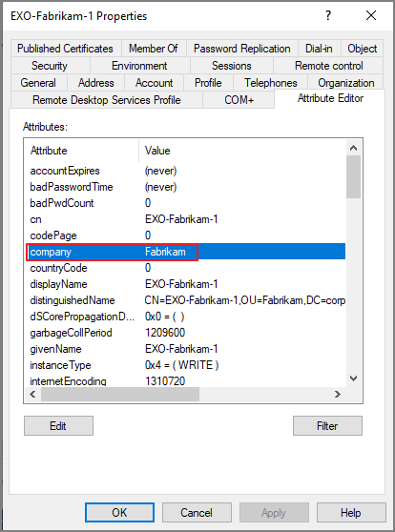This screenshot has width=395, height=532.
Task: Switch to the Security tab
Action: (x=50, y=66)
